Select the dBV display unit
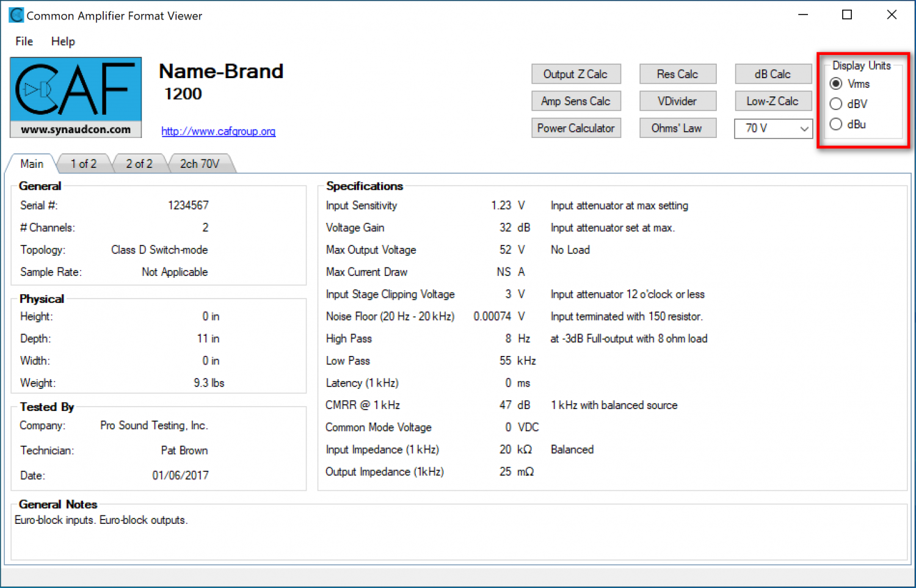 836,104
